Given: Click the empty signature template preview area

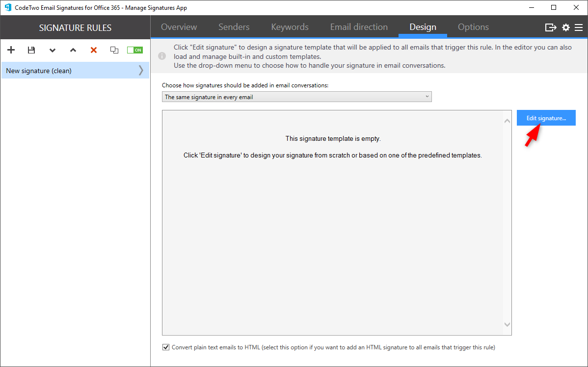Looking at the screenshot, I should [x=337, y=223].
